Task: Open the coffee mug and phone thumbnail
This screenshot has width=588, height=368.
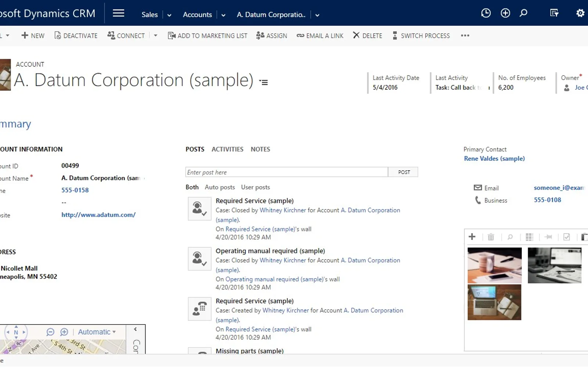Action: coord(495,265)
